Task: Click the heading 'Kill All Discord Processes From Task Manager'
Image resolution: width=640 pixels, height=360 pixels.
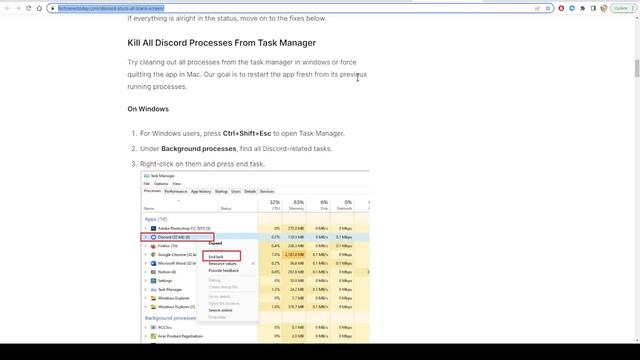Action: [x=222, y=43]
